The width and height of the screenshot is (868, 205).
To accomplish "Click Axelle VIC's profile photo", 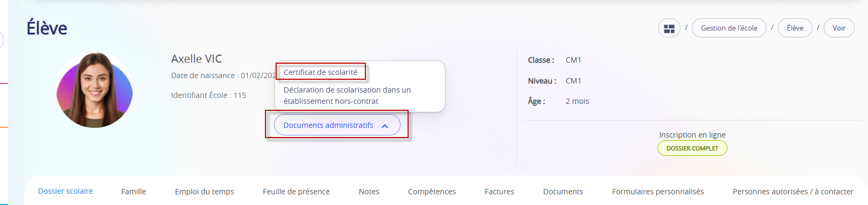I will (x=95, y=90).
